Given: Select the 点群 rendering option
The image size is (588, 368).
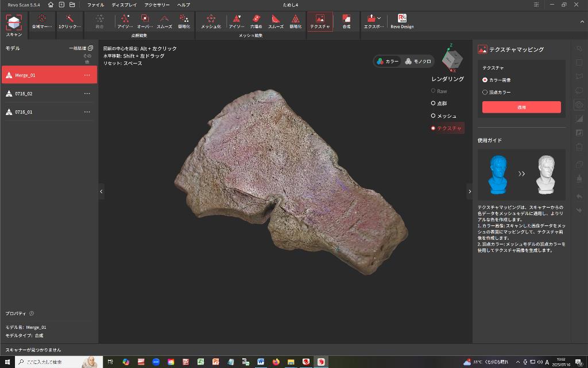Looking at the screenshot, I should coord(439,103).
